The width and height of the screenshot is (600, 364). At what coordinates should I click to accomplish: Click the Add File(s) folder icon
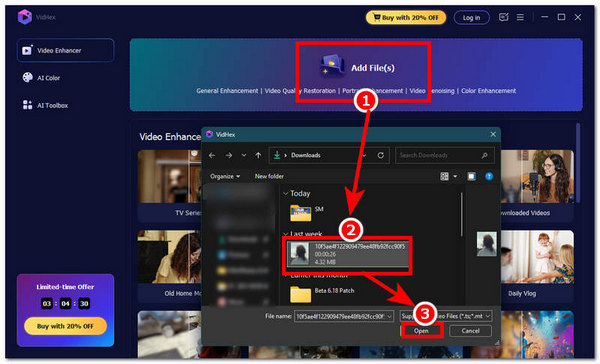(332, 66)
